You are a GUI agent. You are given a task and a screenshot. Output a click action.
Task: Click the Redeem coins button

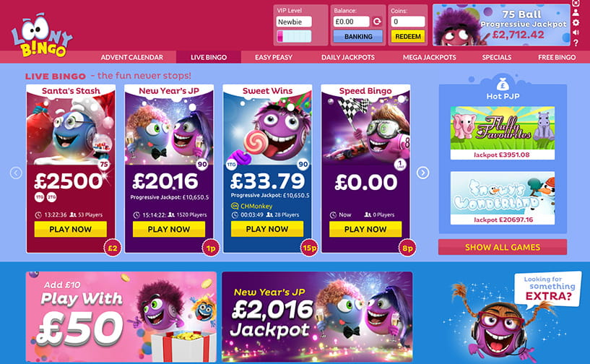click(408, 37)
